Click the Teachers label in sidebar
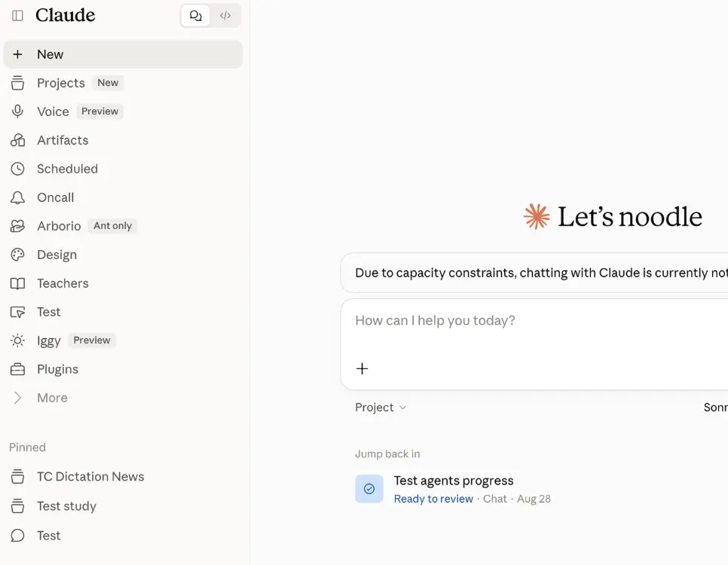728x565 pixels. (x=63, y=284)
